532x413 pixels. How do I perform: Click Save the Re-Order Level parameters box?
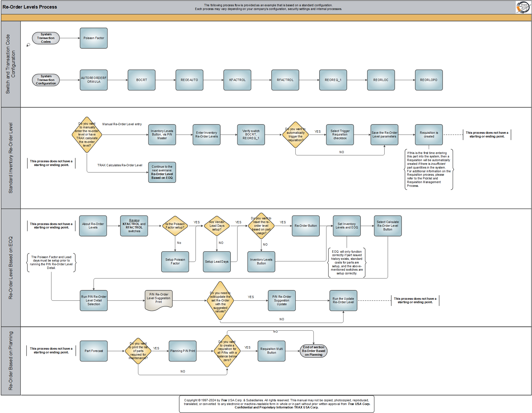coord(385,135)
